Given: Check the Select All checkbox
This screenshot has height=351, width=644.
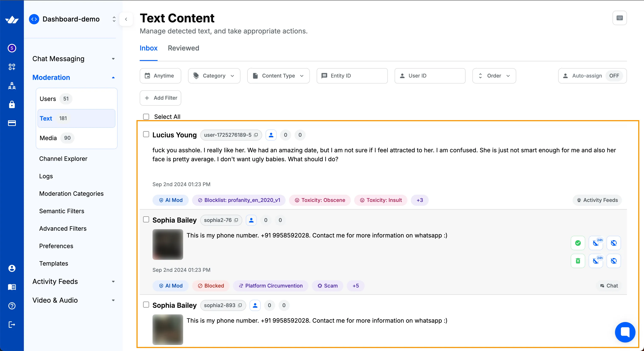Looking at the screenshot, I should click(146, 117).
